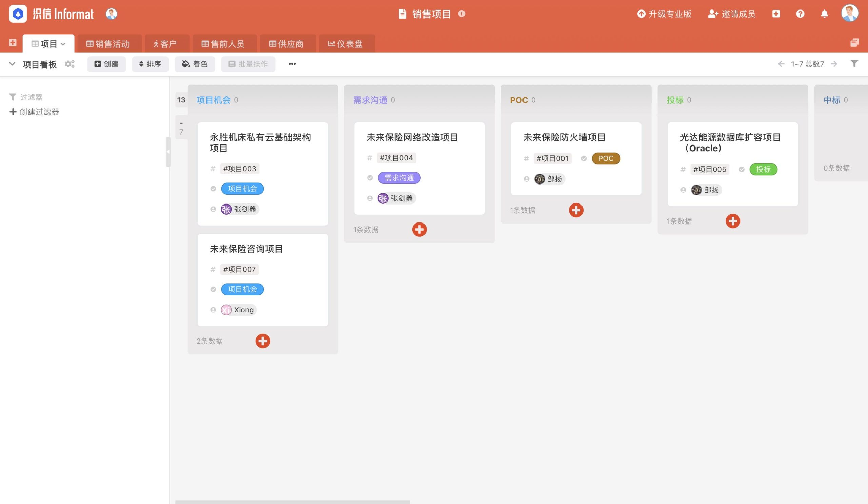Open the 项目 tab dropdown
Image resolution: width=868 pixels, height=504 pixels.
coord(65,43)
